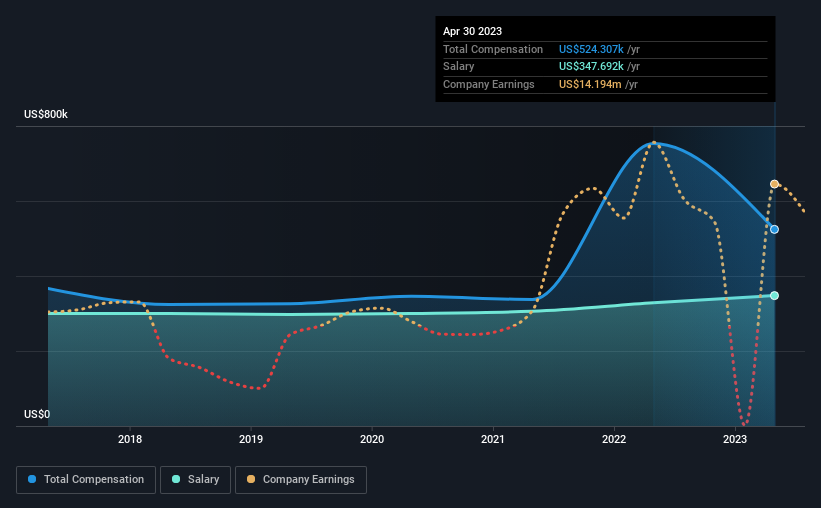Click the teal Salary data point
Screen dimensions: 821x508
click(774, 296)
